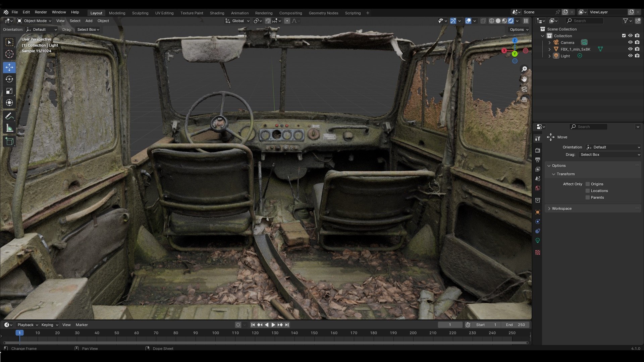Click the pan view hand icon
This screenshot has height=362, width=644.
(524, 79)
